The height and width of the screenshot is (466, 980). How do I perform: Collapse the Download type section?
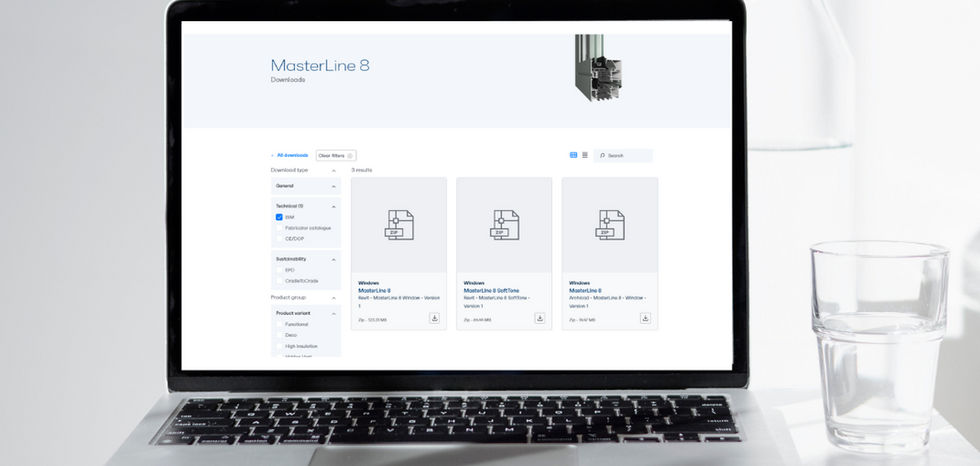pyautogui.click(x=334, y=171)
